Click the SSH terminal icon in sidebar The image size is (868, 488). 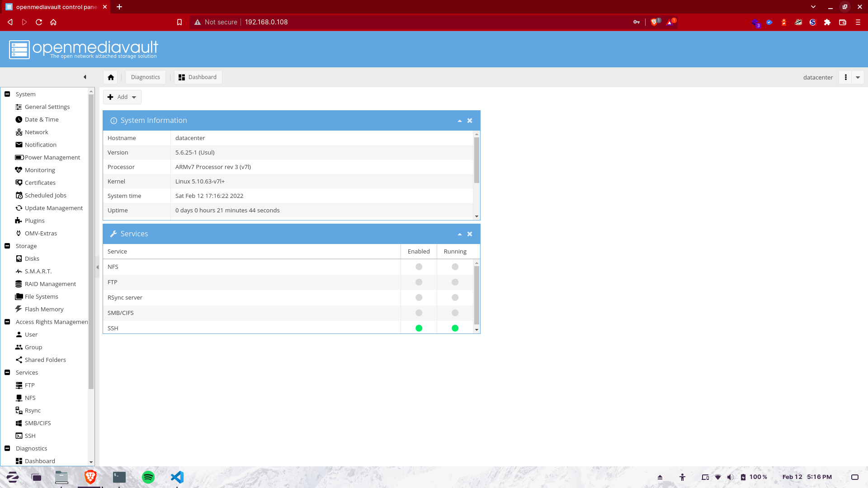point(19,436)
